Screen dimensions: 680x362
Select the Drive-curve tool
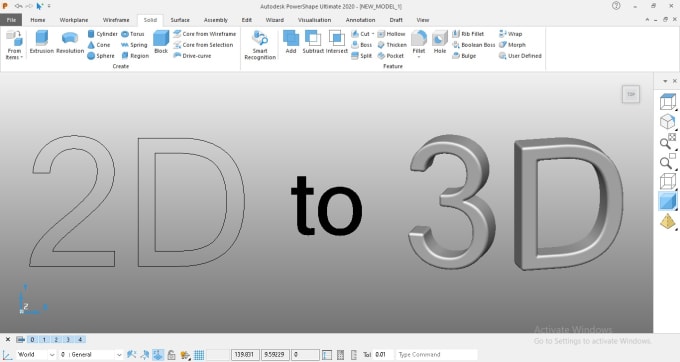pyautogui.click(x=192, y=56)
